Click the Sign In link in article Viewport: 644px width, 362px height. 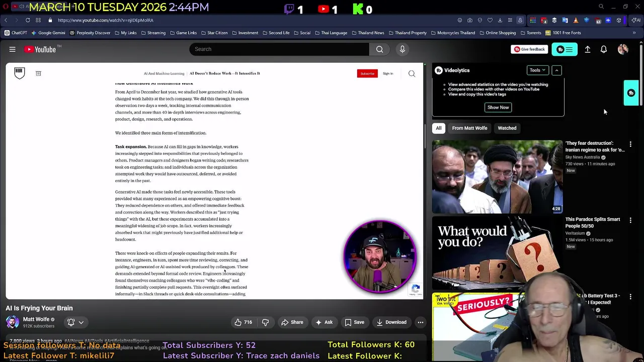388,73
